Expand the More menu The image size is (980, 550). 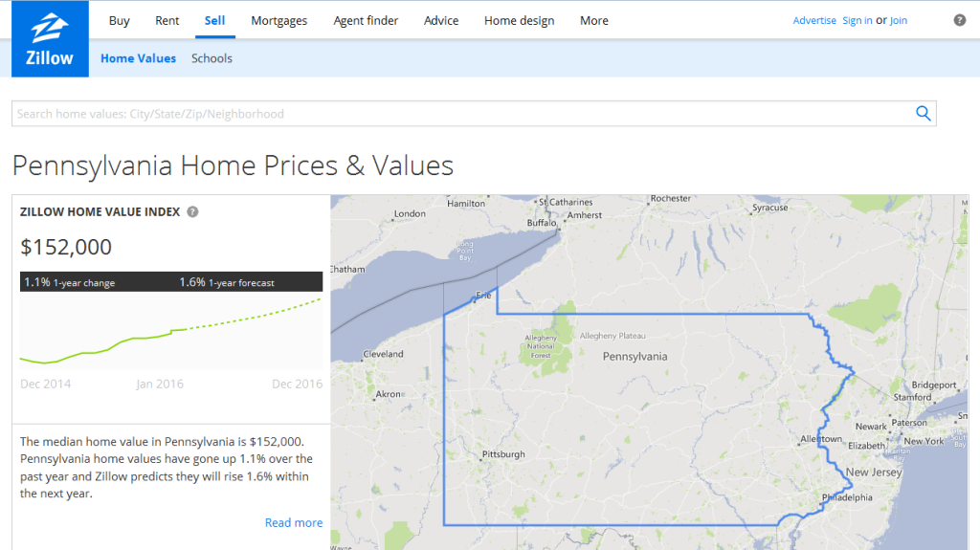coord(593,21)
